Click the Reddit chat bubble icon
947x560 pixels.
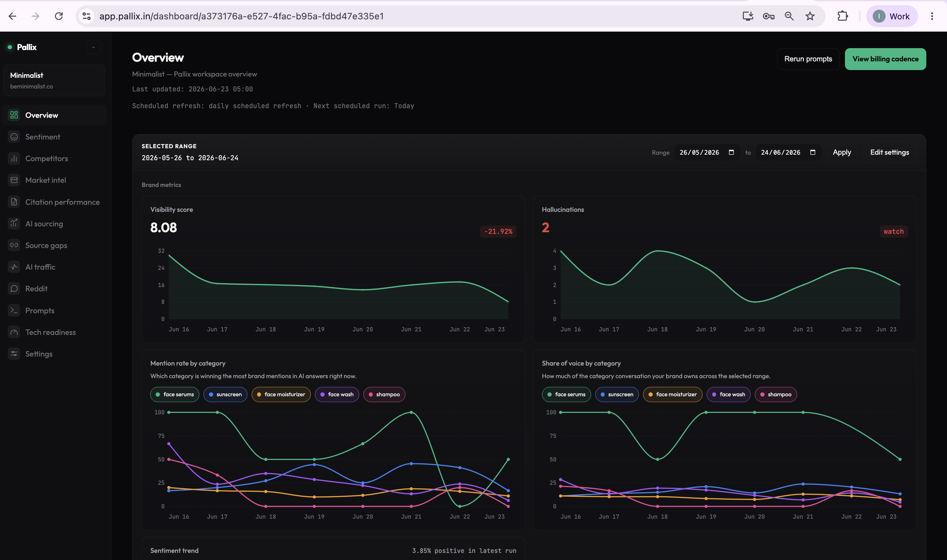click(14, 289)
